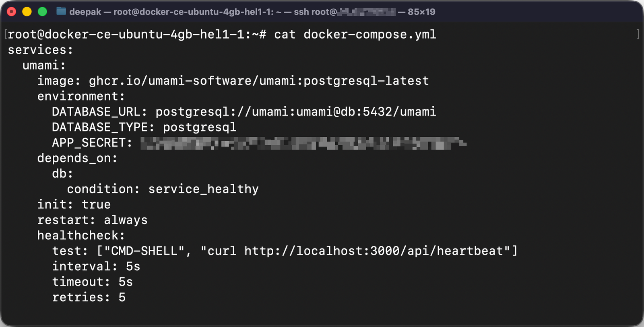
Task: Select the 'restart: always' line
Action: coord(92,220)
